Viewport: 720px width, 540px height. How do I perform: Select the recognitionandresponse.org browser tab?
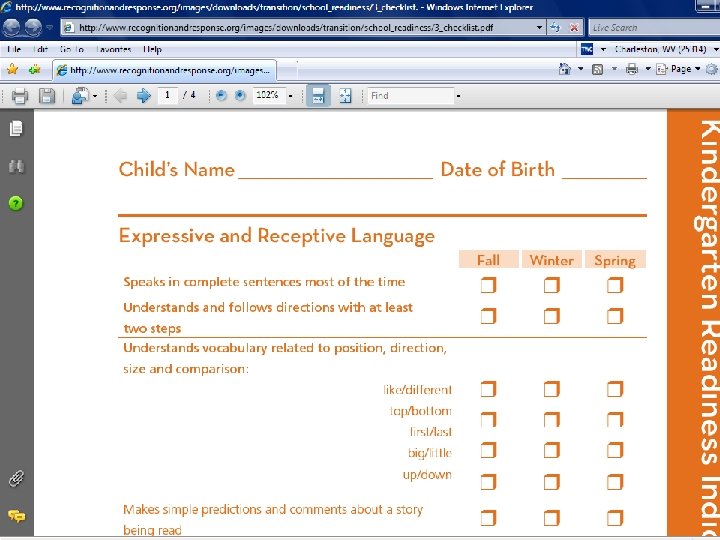(x=165, y=70)
